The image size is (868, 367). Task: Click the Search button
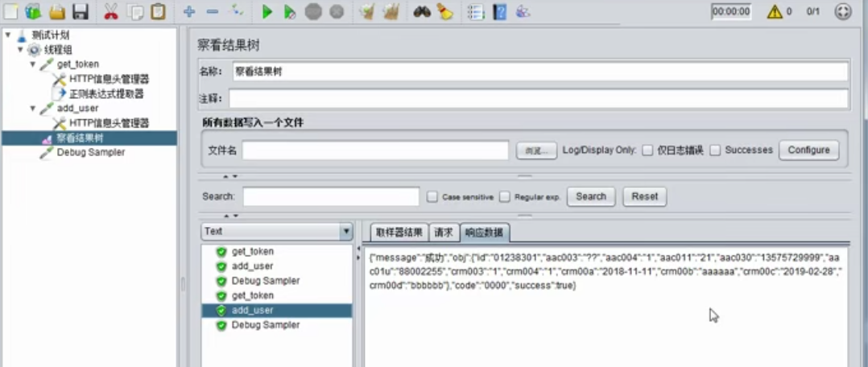point(591,196)
